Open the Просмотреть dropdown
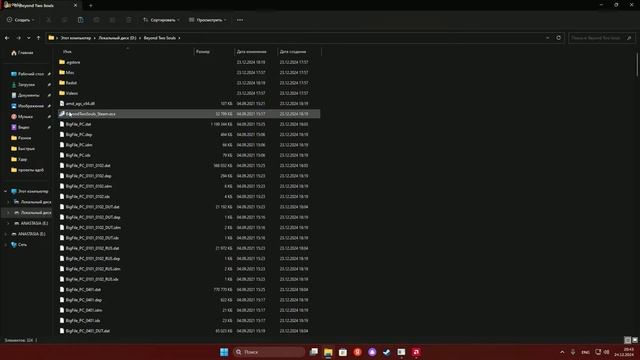This screenshot has width=640, height=360. (x=208, y=20)
